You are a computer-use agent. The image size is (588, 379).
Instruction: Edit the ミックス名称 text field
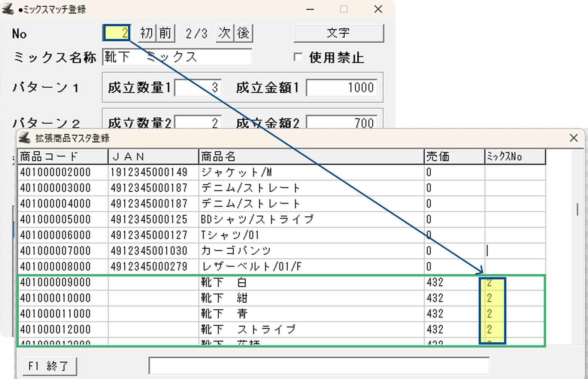[177, 57]
